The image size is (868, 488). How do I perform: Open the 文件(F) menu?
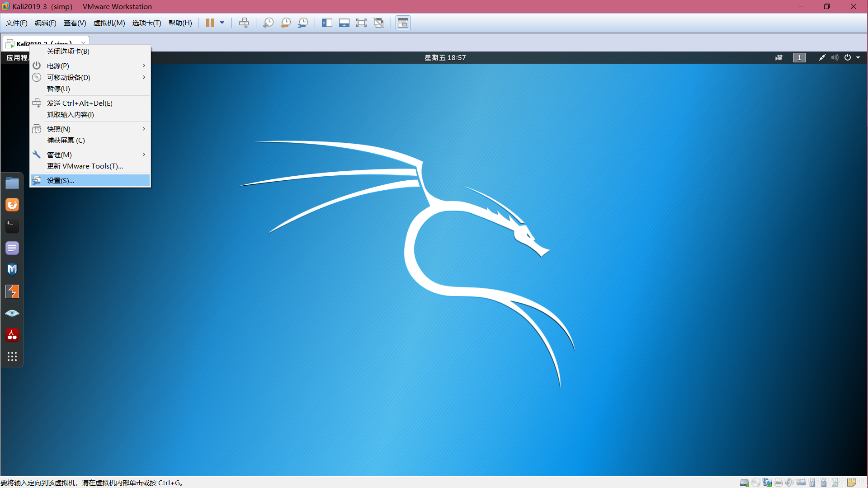(x=17, y=23)
